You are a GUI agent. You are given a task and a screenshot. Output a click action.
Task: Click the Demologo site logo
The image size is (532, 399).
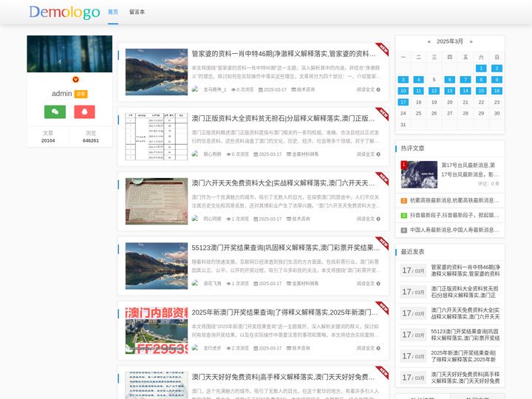(x=64, y=13)
